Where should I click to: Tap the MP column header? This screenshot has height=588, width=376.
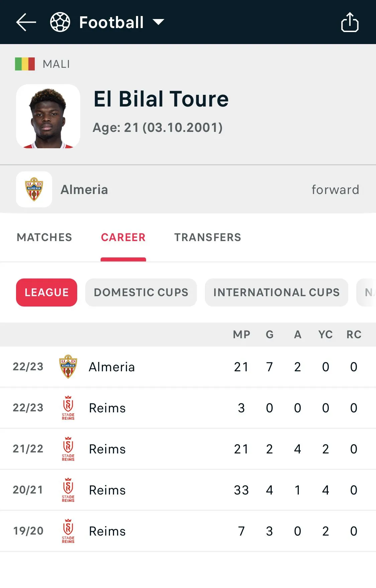(241, 335)
